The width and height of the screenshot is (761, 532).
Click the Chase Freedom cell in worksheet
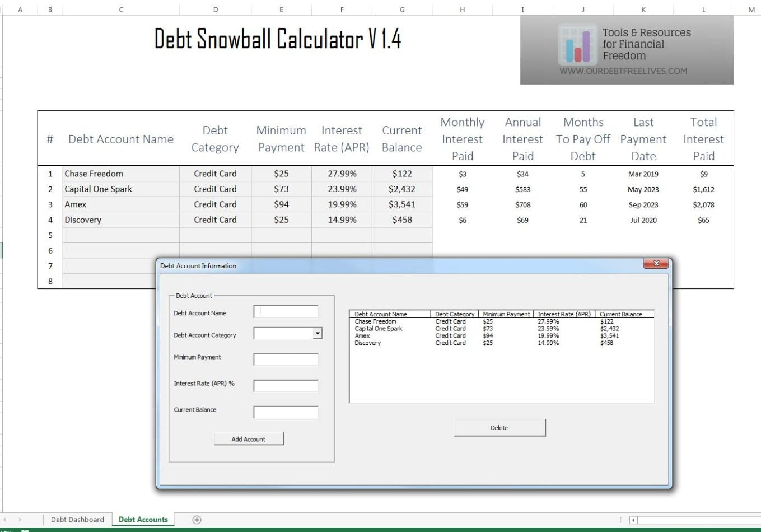click(x=121, y=174)
